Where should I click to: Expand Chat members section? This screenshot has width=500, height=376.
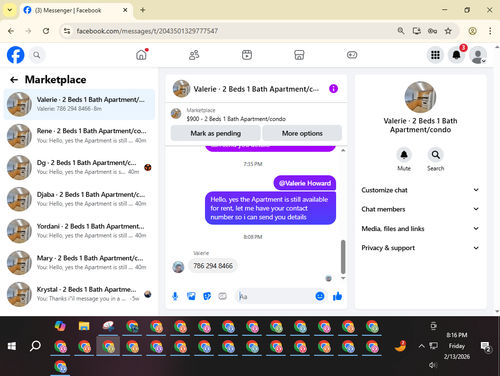420,209
